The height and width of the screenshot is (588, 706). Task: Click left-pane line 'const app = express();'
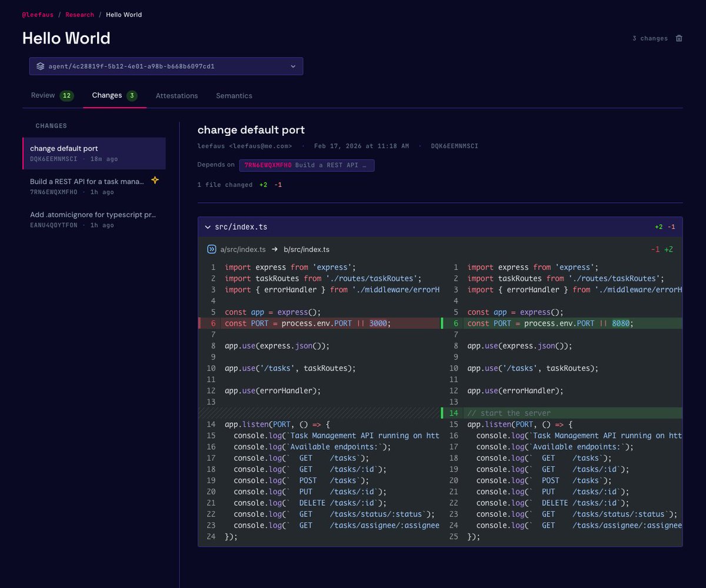(272, 312)
